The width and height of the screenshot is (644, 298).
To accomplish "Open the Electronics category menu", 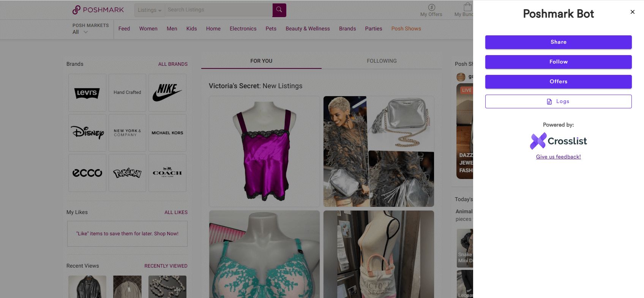I will point(243,29).
